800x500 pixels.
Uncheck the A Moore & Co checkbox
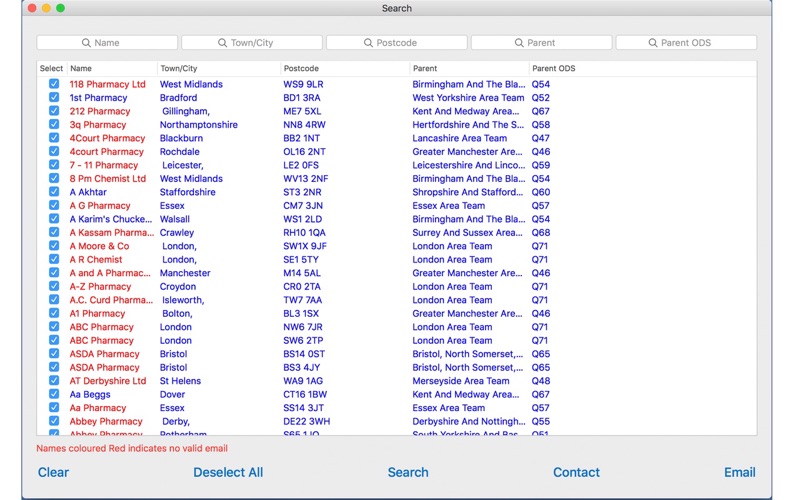(54, 246)
